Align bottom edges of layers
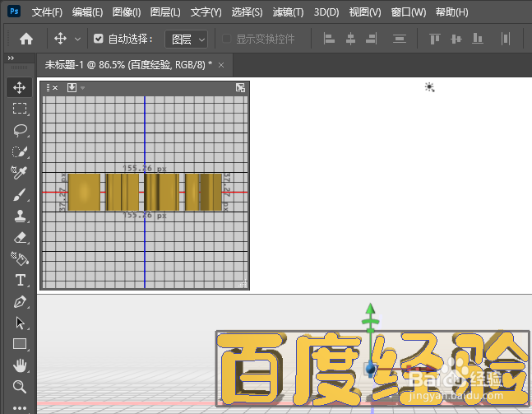 tap(478, 39)
